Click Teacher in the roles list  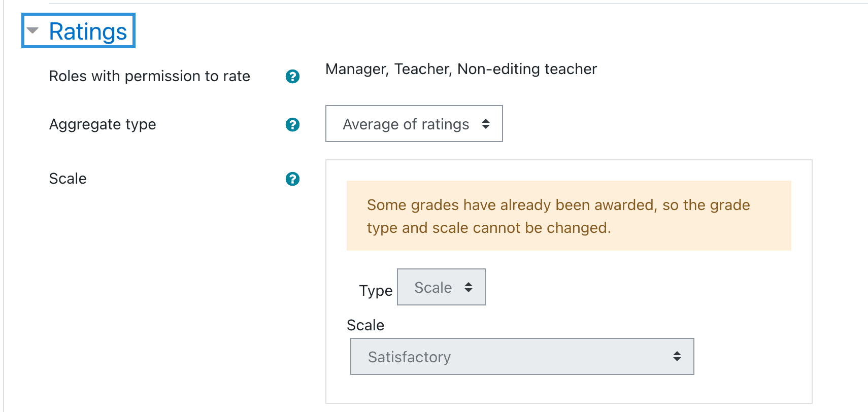click(423, 69)
